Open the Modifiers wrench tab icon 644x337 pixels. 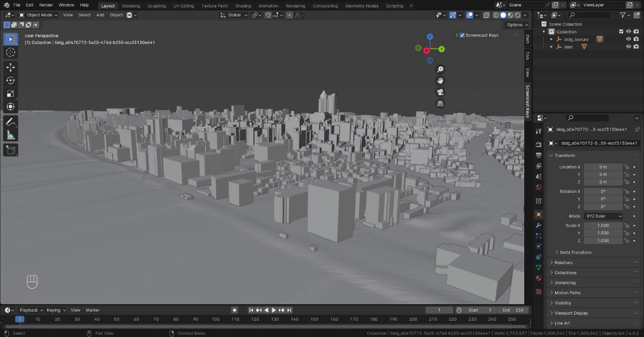[538, 225]
